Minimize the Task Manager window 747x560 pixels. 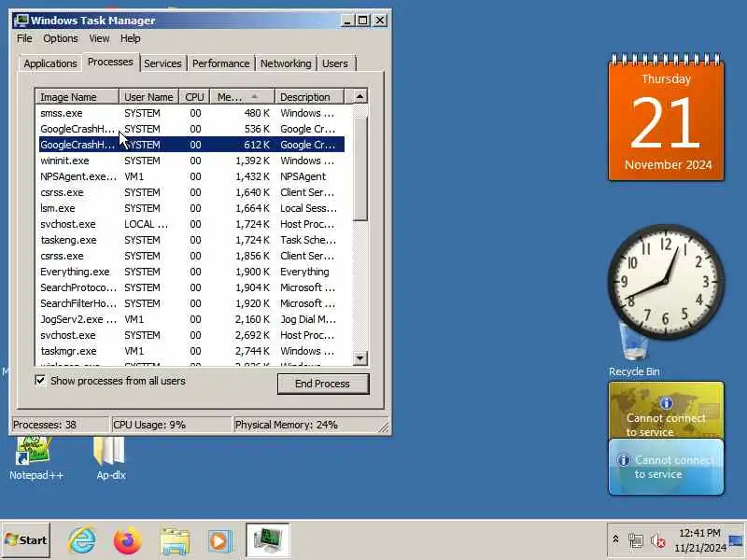coord(347,21)
